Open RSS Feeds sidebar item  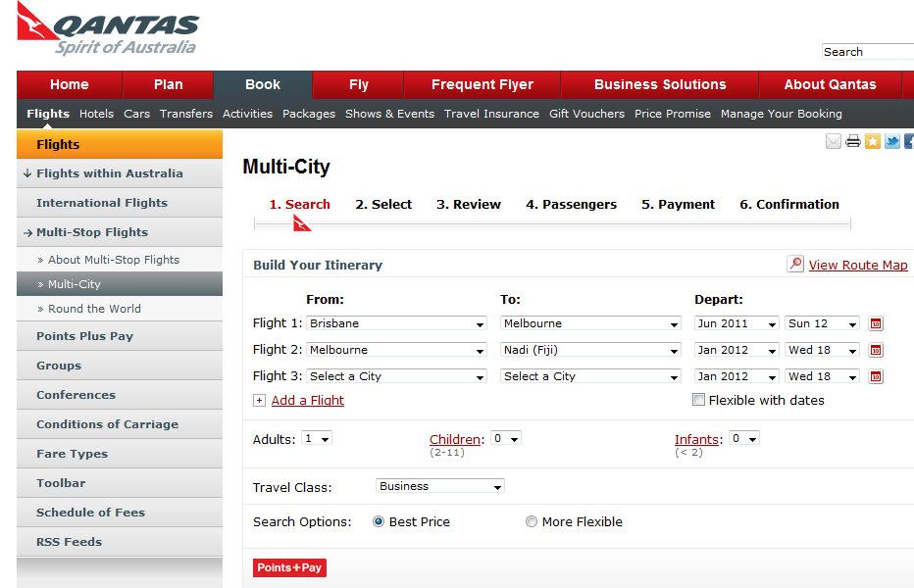pyautogui.click(x=120, y=542)
